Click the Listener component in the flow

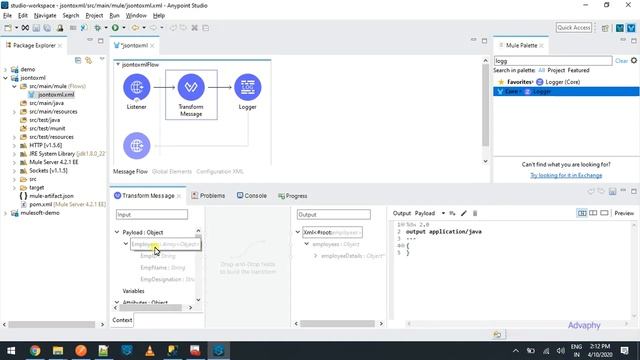point(137,87)
